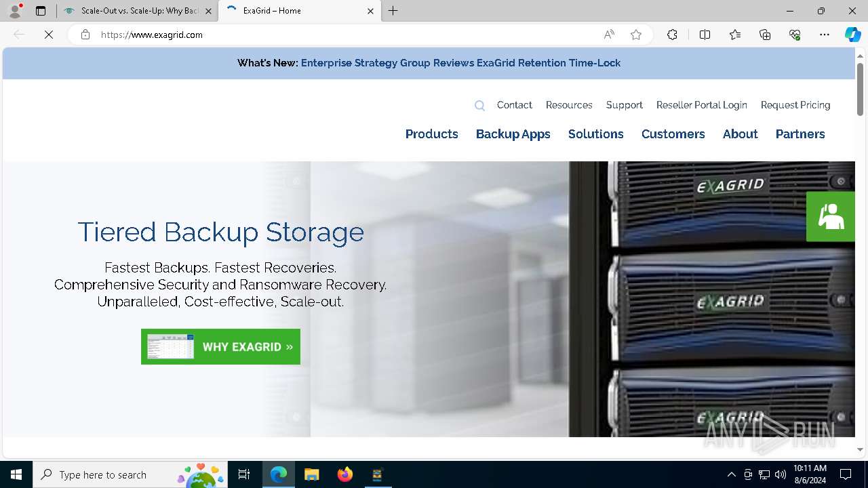Open Read aloud from address bar

click(x=609, y=35)
